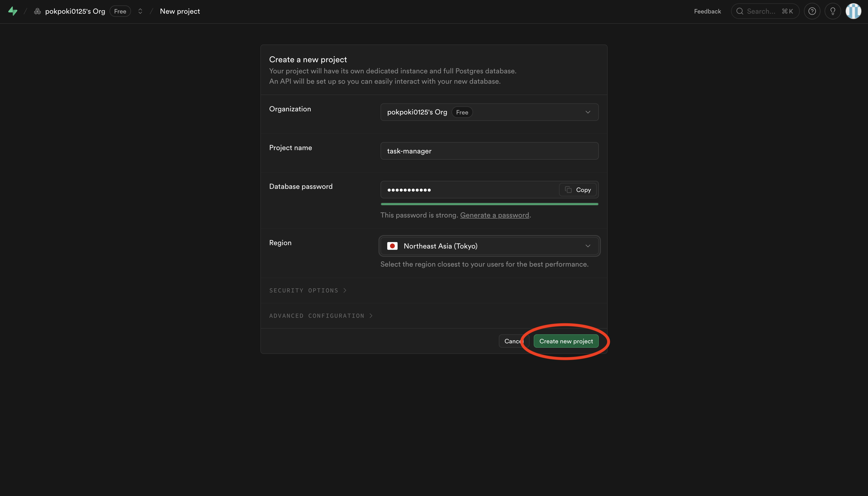Click Create new project button

point(566,341)
